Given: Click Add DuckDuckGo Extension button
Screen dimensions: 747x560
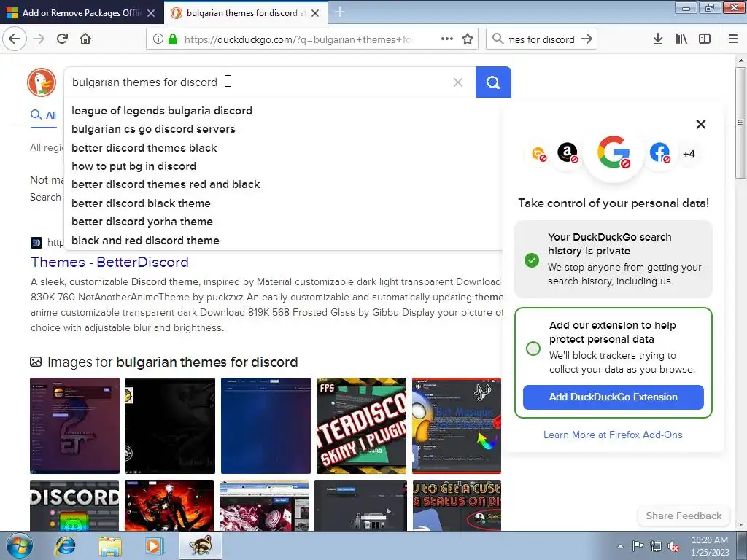Looking at the screenshot, I should [x=613, y=397].
